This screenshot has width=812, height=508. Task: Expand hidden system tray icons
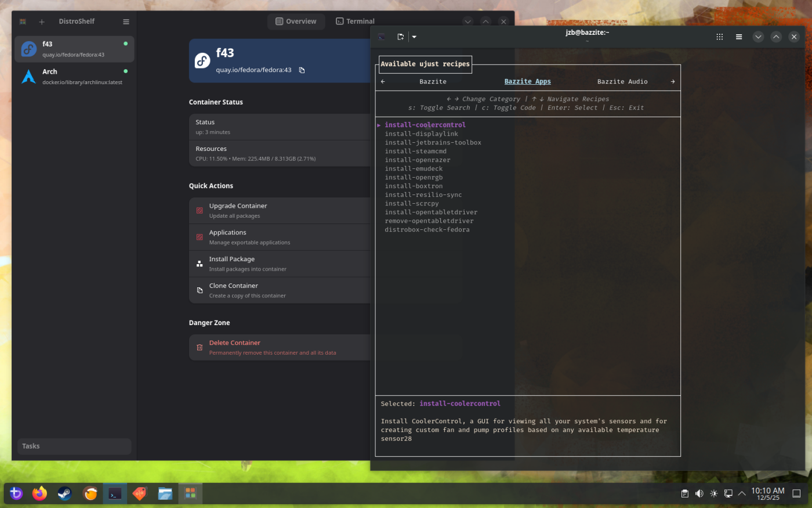tap(742, 493)
